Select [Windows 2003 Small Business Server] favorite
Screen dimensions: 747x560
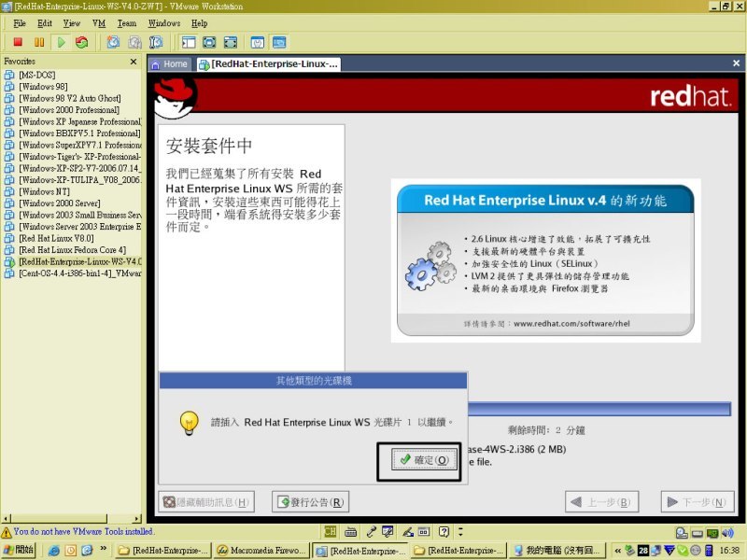point(80,215)
